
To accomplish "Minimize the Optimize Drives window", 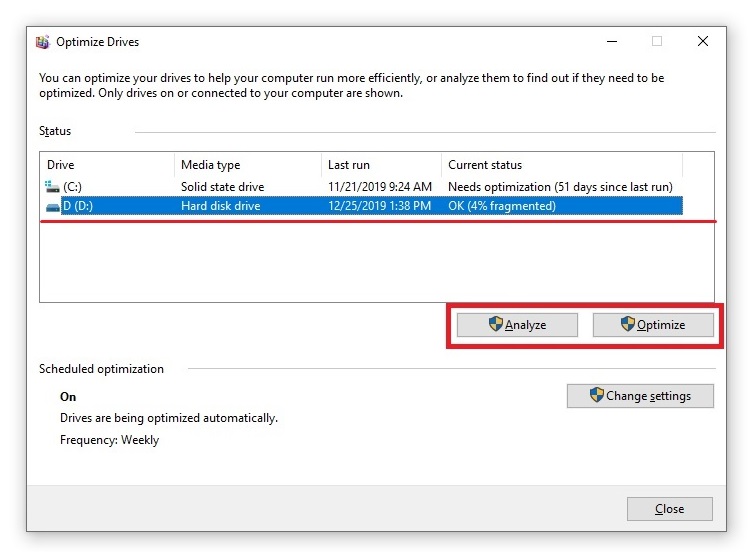I will (610, 42).
